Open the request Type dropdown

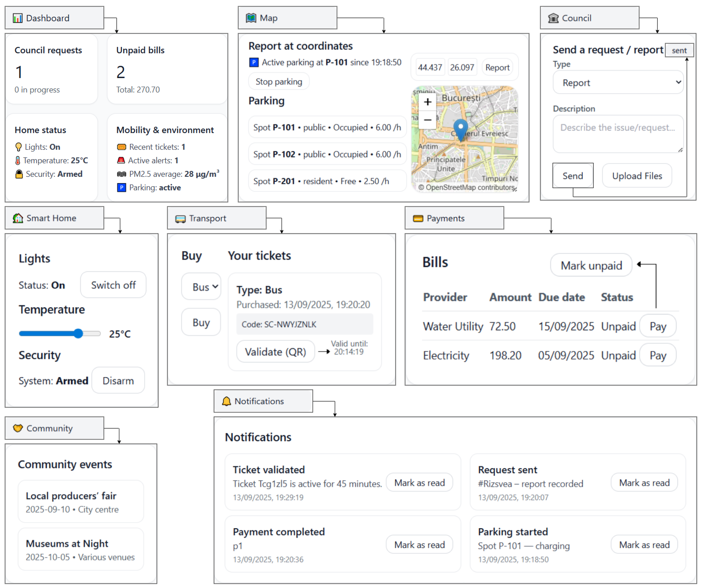pos(618,83)
